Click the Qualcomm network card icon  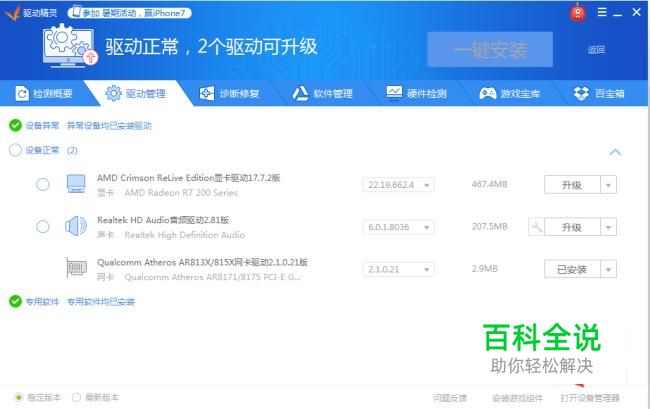pyautogui.click(x=76, y=268)
